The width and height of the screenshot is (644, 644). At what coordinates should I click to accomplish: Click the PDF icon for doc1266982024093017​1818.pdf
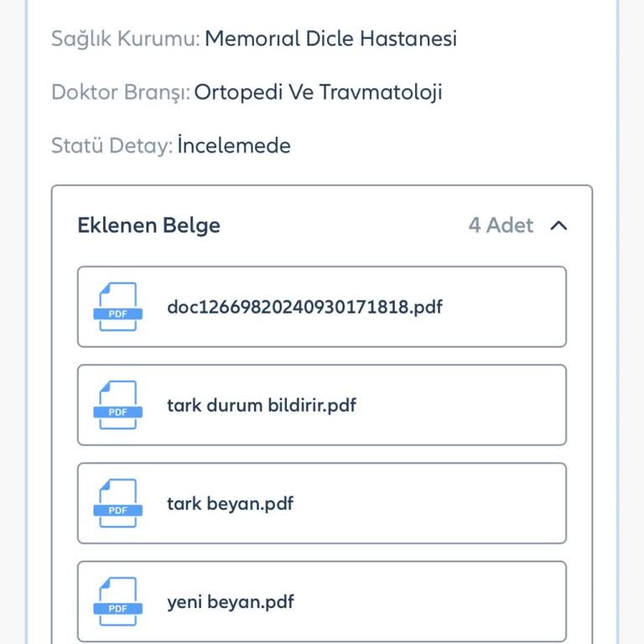click(118, 306)
